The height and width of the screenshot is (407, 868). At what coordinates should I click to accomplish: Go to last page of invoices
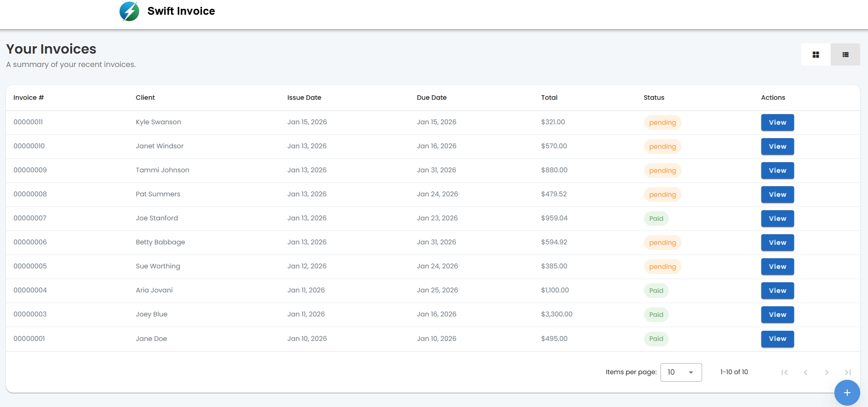848,372
